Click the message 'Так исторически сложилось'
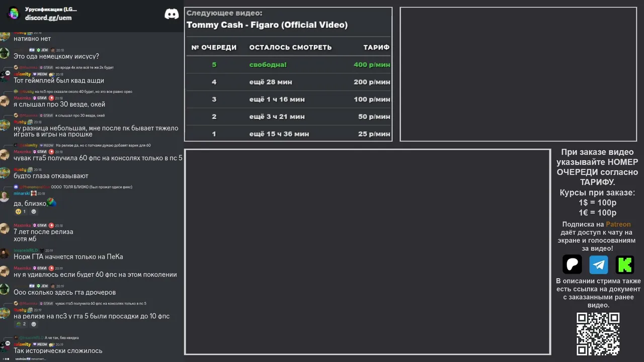Image resolution: width=644 pixels, height=362 pixels. [58, 351]
